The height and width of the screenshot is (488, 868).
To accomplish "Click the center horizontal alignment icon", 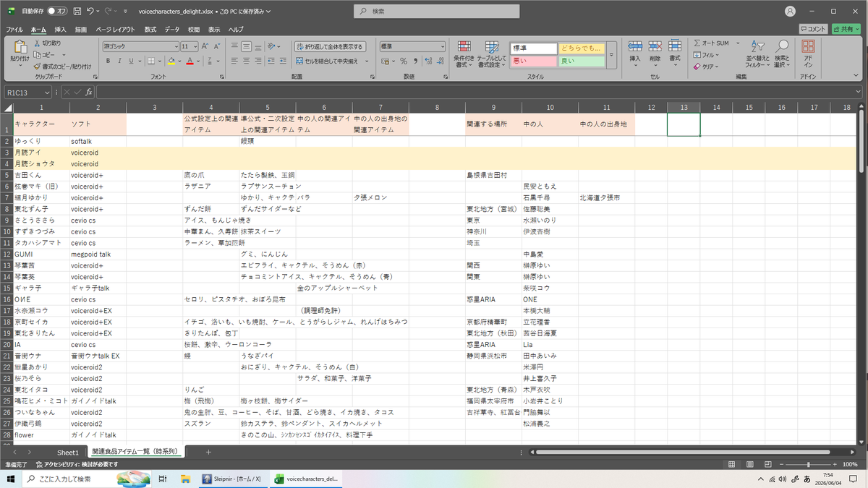I will (247, 61).
